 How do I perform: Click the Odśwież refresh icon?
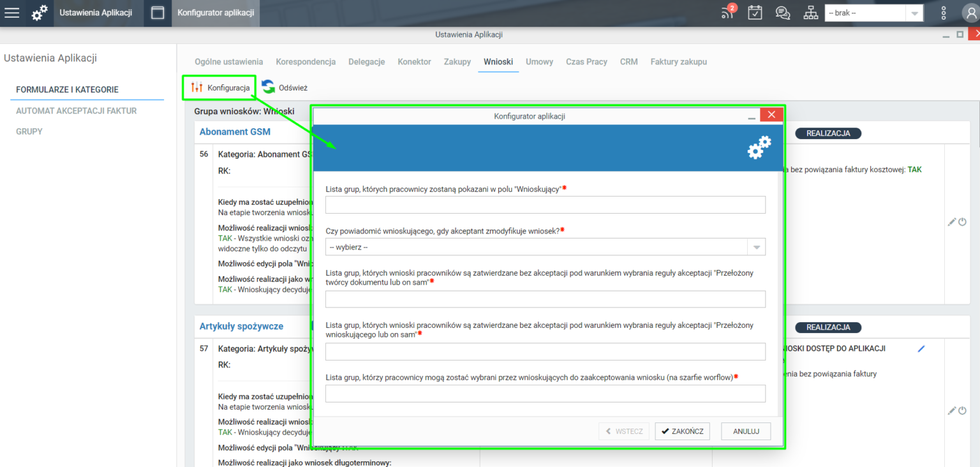[269, 87]
